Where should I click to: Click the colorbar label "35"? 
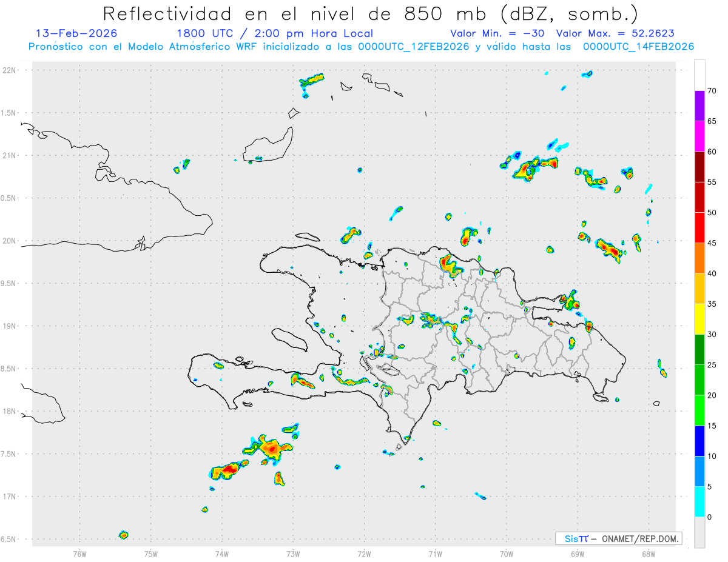(x=712, y=304)
